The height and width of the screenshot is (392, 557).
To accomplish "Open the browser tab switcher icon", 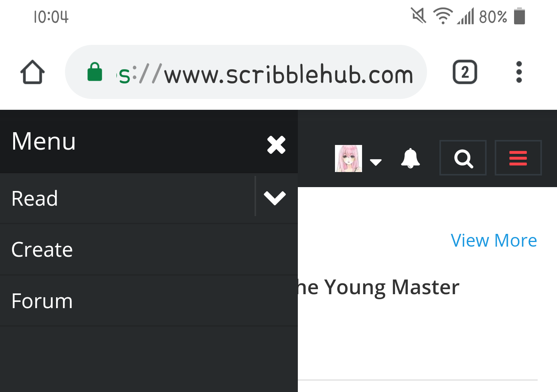I will [x=465, y=72].
